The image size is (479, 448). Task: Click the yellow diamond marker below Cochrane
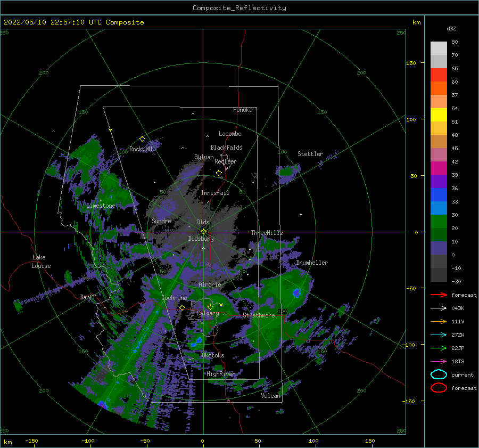182,307
